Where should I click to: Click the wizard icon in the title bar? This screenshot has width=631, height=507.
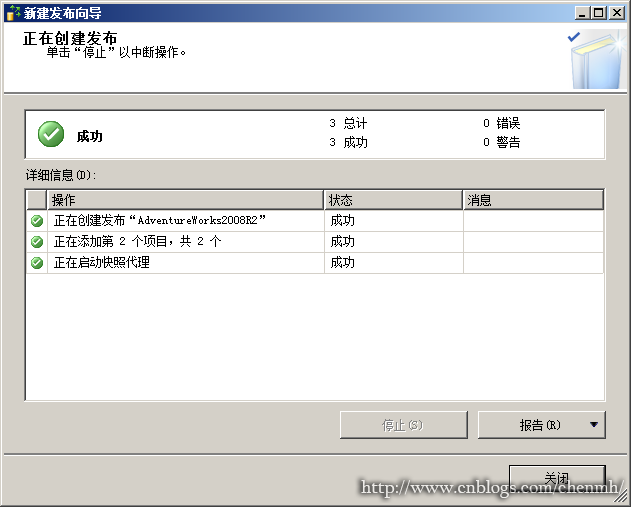pyautogui.click(x=13, y=13)
